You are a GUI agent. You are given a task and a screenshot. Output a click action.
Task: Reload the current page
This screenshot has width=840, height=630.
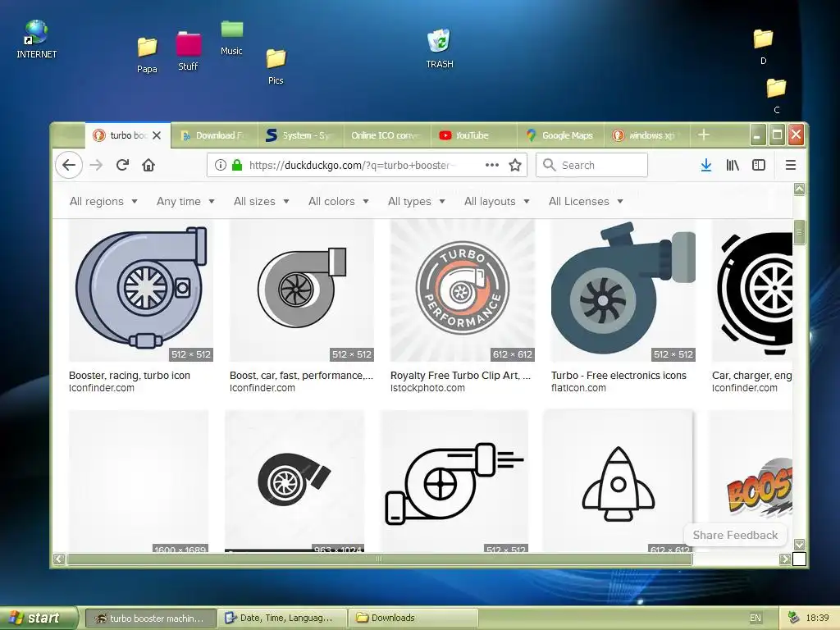123,165
